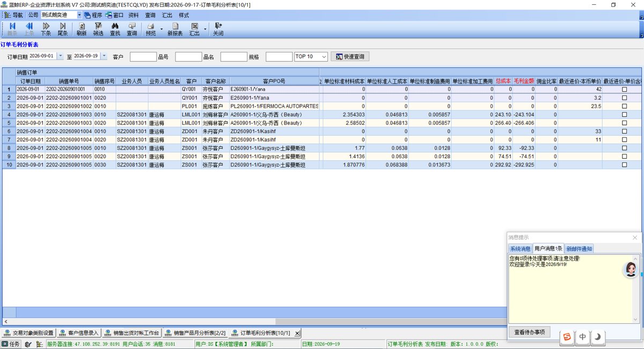Open the 筛选 filter tool
Image resolution: width=644 pixels, height=349 pixels.
[98, 28]
